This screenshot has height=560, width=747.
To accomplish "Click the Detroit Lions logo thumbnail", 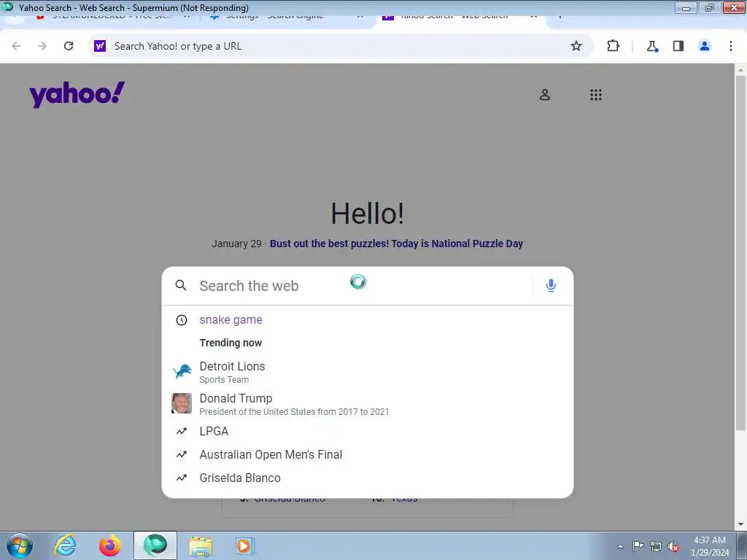I will pyautogui.click(x=182, y=371).
